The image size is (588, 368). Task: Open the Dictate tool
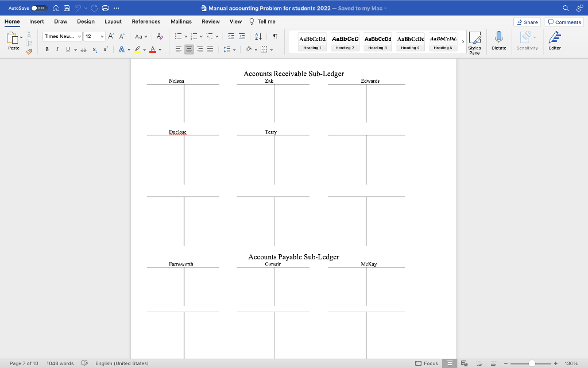tap(498, 40)
